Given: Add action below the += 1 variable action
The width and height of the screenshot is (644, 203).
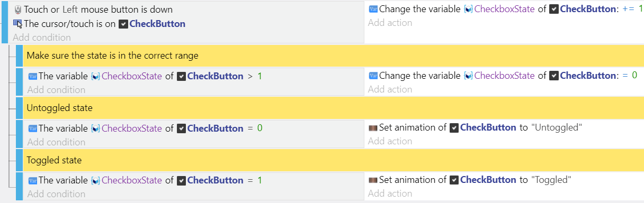Looking at the screenshot, I should (x=390, y=23).
